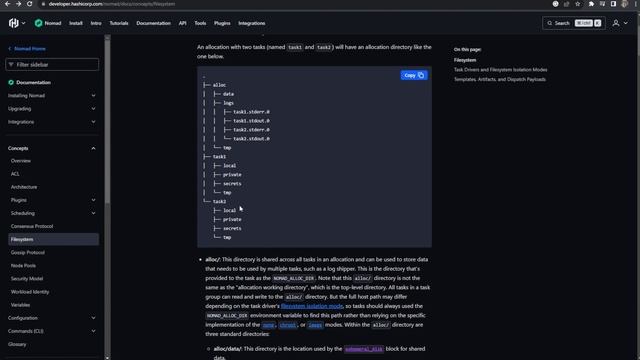Open the ACL concepts page
Screen dimensions: 640x360
[15, 174]
